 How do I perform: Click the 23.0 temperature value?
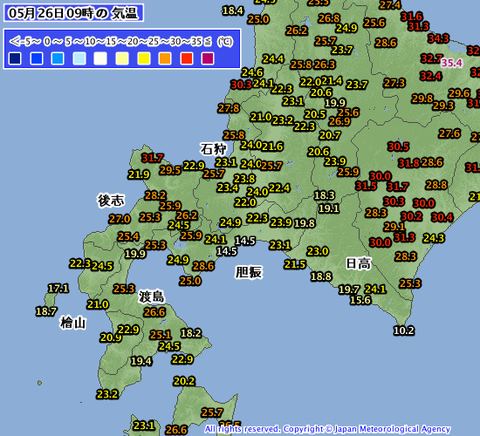pos(318,251)
